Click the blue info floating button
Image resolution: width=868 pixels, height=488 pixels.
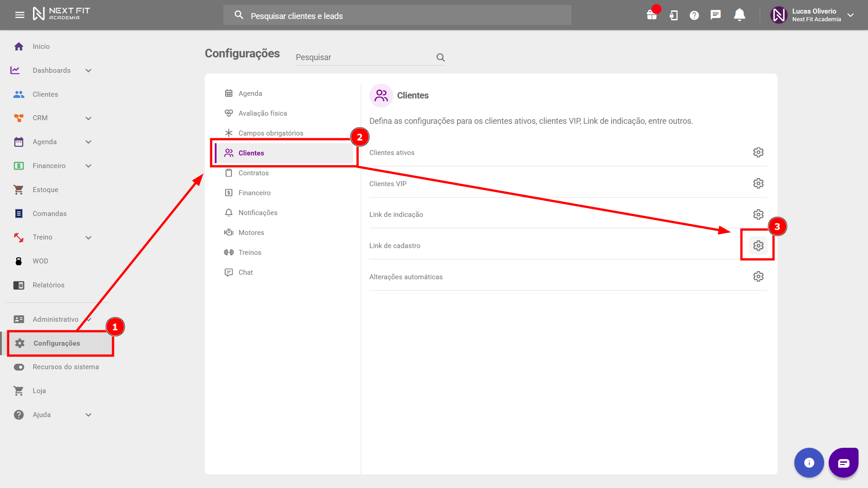tap(809, 463)
